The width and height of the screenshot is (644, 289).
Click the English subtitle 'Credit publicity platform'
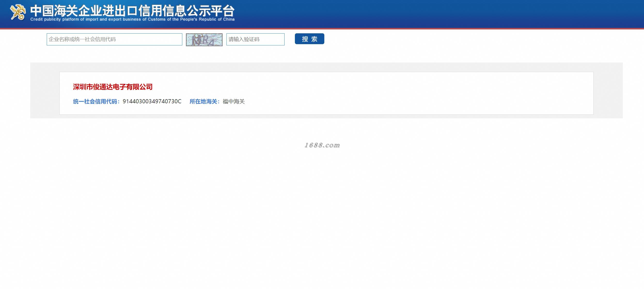point(132,19)
